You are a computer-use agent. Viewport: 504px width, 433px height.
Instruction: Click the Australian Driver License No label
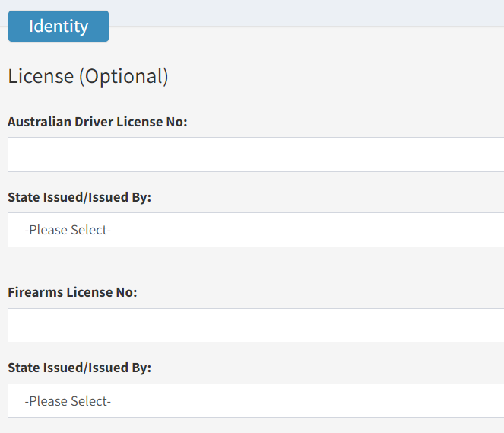(x=97, y=122)
